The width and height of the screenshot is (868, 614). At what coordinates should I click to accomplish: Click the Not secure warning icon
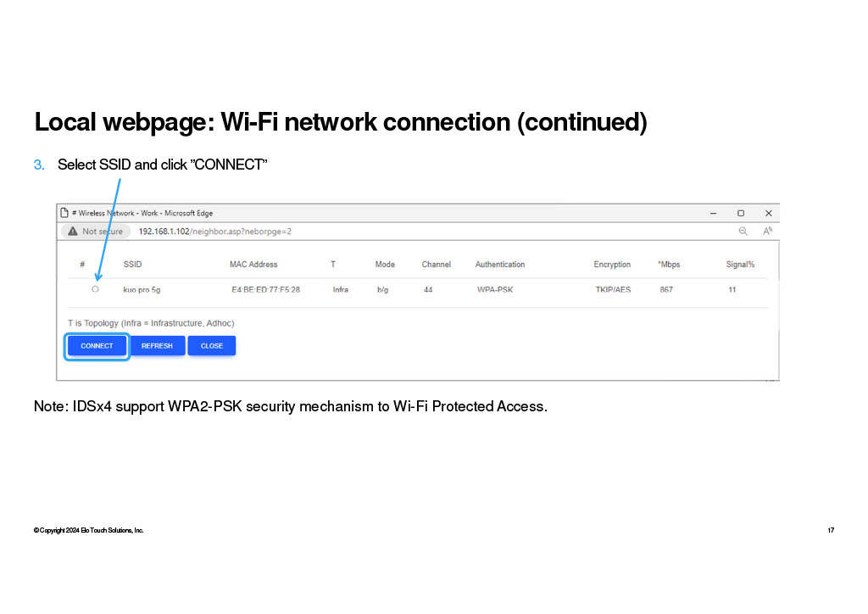(x=73, y=232)
